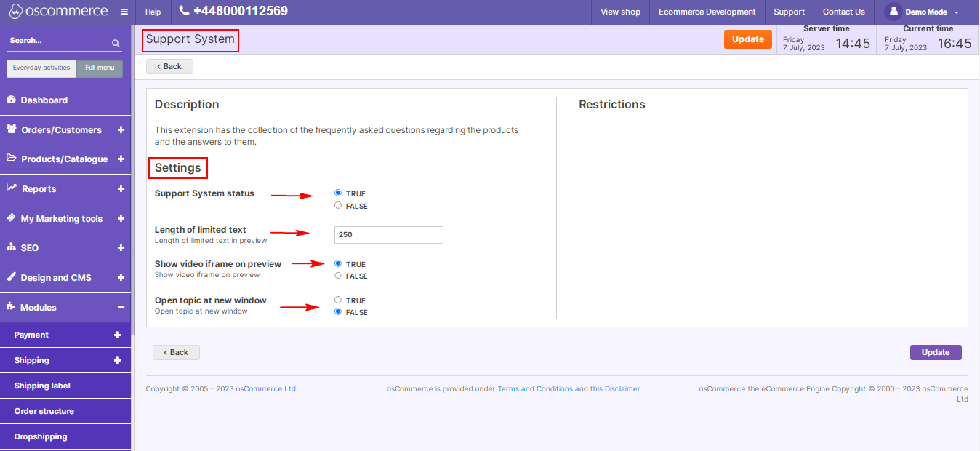
Task: Select FALSE for Show video iframe on preview
Action: click(338, 275)
